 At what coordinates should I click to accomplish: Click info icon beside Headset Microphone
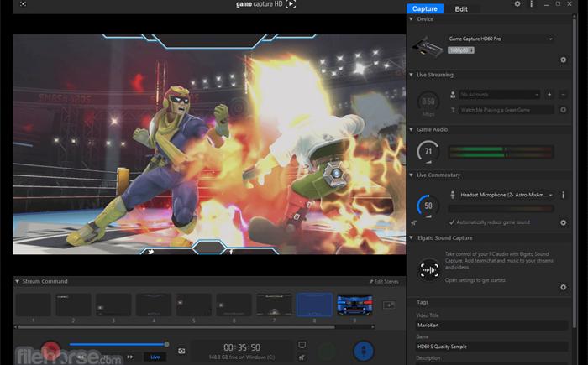click(x=564, y=195)
